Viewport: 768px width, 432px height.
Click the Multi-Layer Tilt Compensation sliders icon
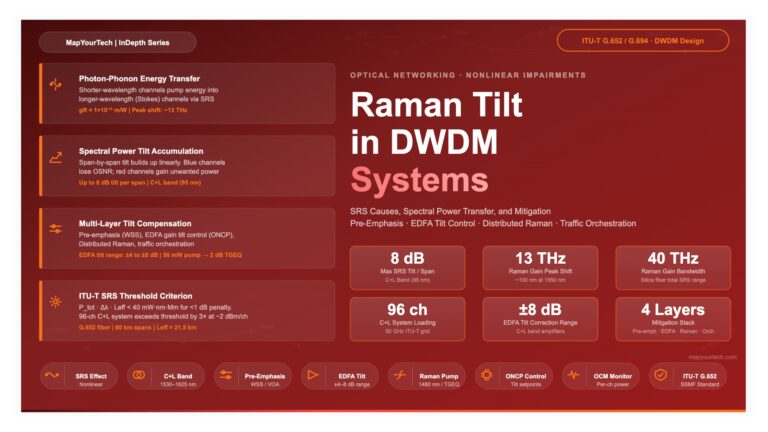click(x=55, y=229)
